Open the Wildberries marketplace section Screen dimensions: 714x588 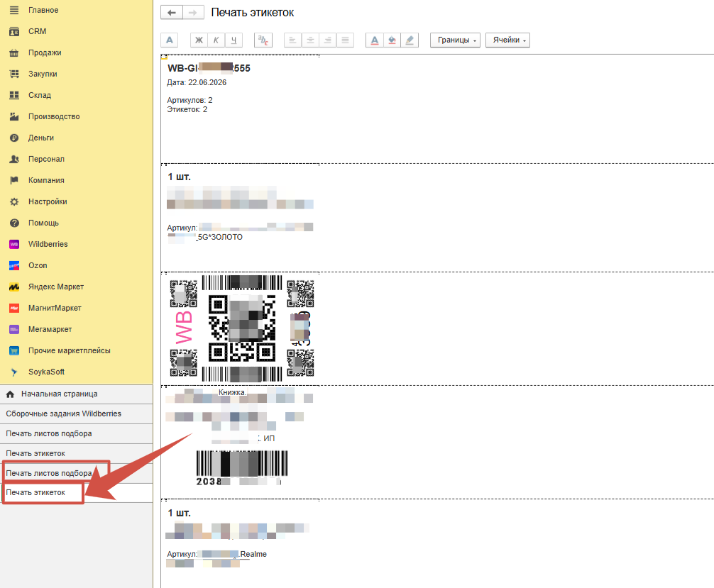click(77, 244)
